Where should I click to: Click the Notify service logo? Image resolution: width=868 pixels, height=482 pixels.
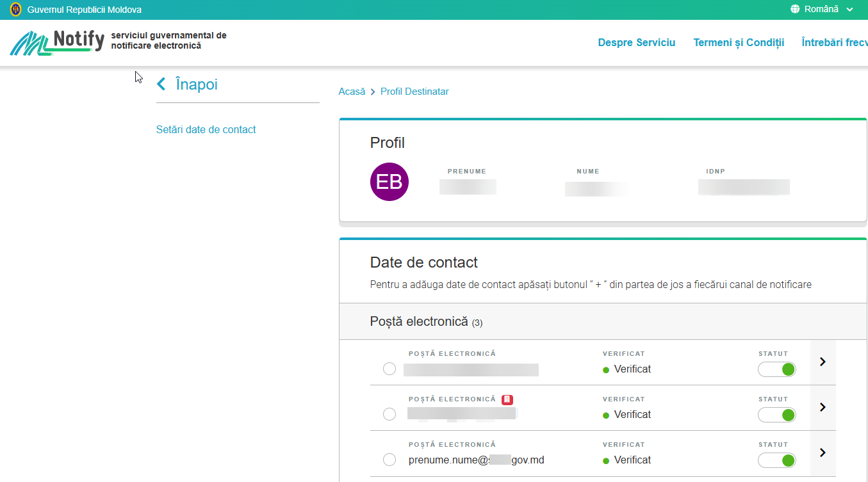coord(57,43)
